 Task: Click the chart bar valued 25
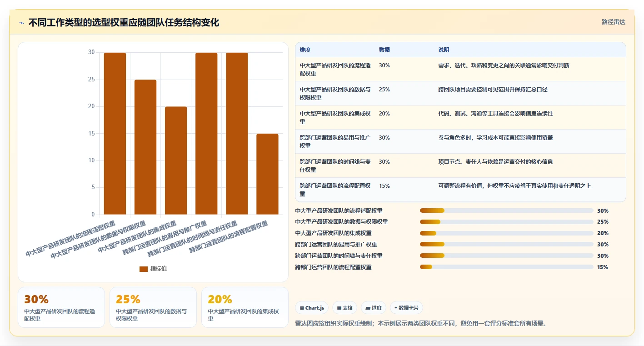tap(145, 147)
